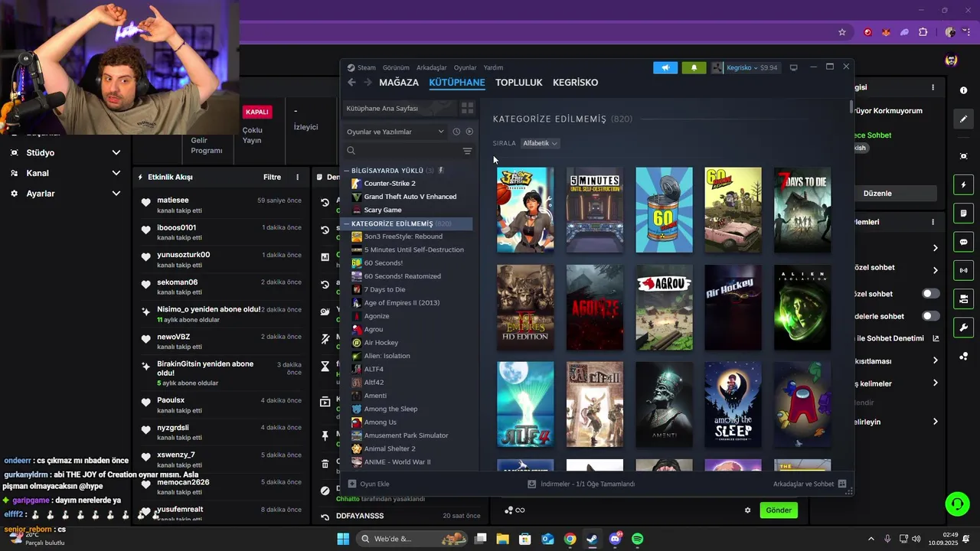Open Filtre in Etkinlik Akışı

pyautogui.click(x=272, y=177)
